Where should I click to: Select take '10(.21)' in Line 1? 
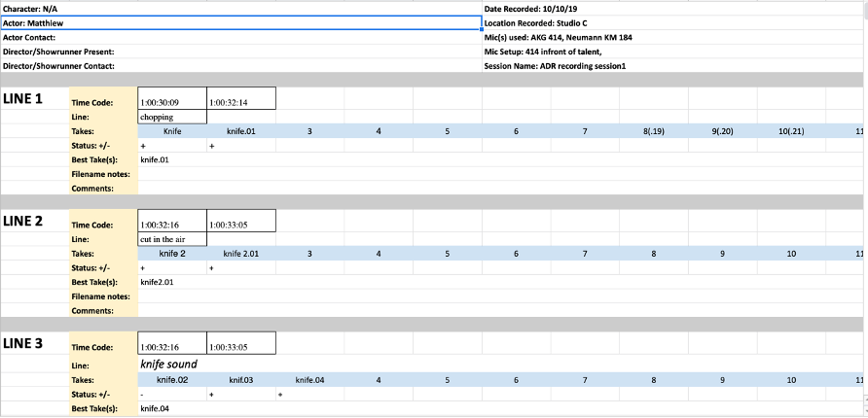tap(791, 131)
